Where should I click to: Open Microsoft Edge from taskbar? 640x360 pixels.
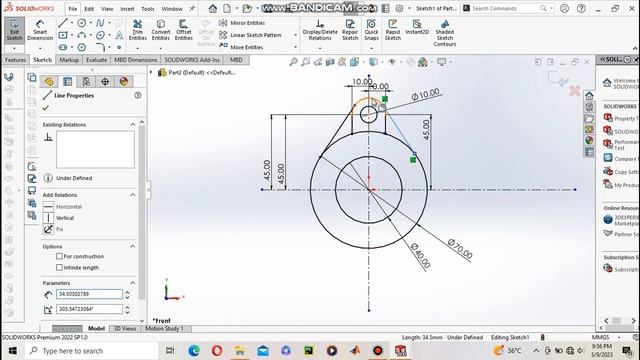pyautogui.click(x=194, y=351)
